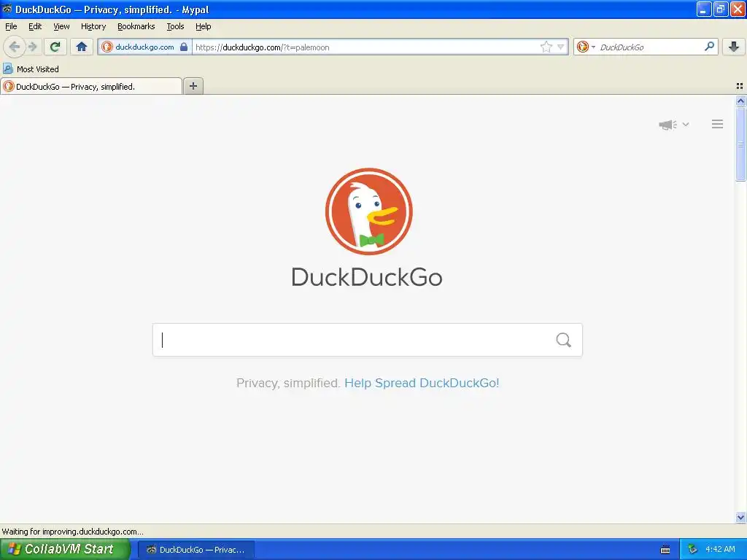Open a new tab with plus button

click(193, 86)
